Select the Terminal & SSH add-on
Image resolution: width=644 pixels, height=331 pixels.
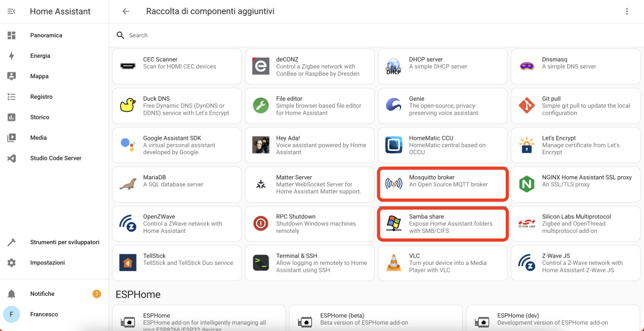(x=309, y=262)
